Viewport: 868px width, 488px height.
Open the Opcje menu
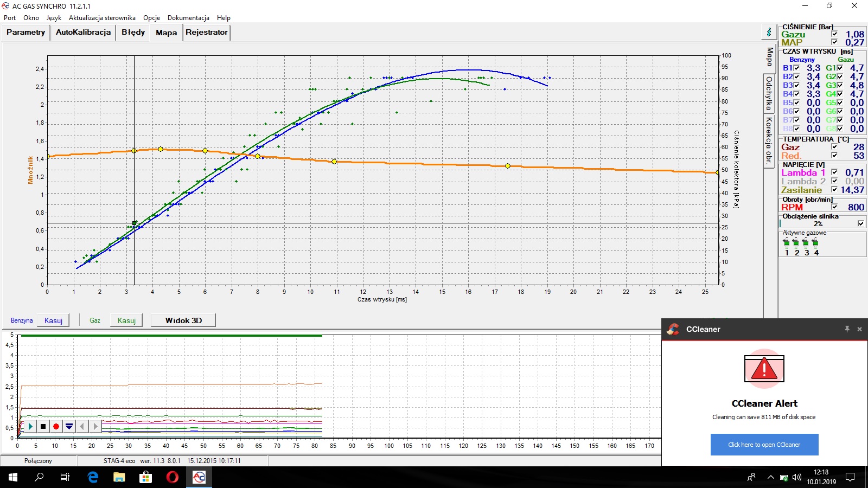151,18
